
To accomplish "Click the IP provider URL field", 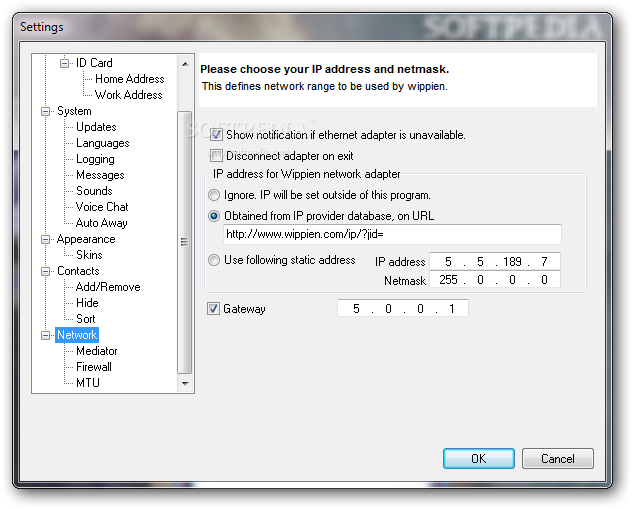I will pyautogui.click(x=392, y=235).
